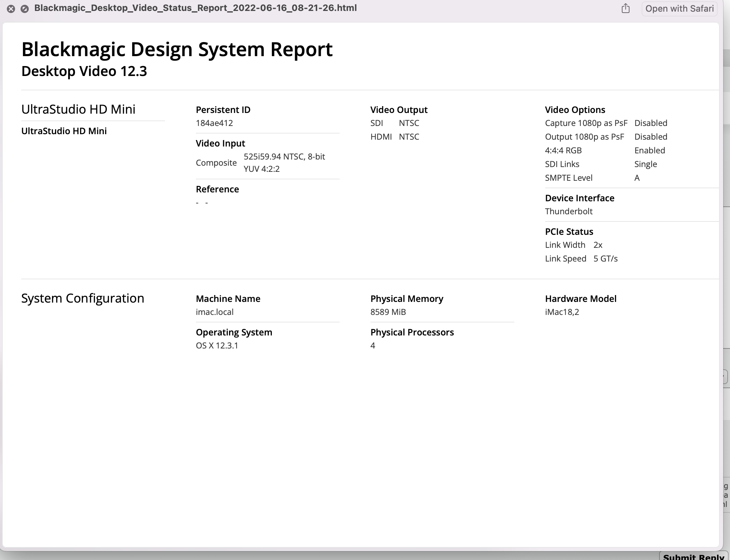Click Submit Reply button behind the preview
The height and width of the screenshot is (560, 730).
point(694,556)
